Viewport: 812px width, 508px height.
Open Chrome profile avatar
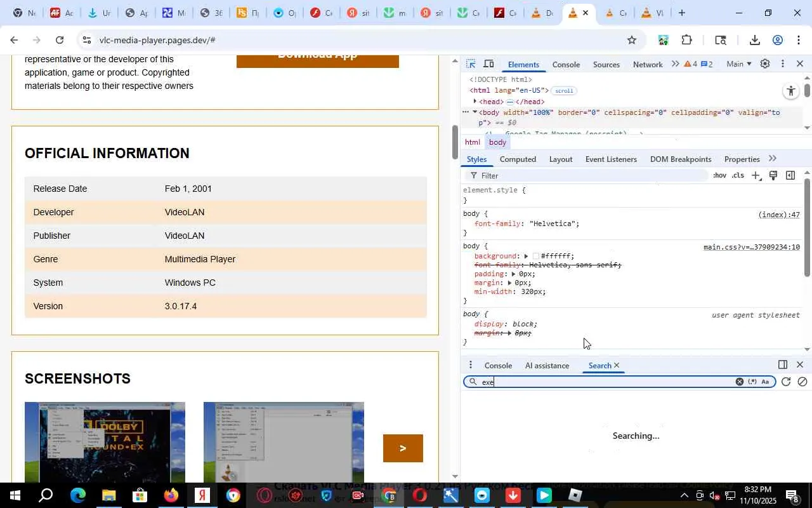tap(778, 40)
